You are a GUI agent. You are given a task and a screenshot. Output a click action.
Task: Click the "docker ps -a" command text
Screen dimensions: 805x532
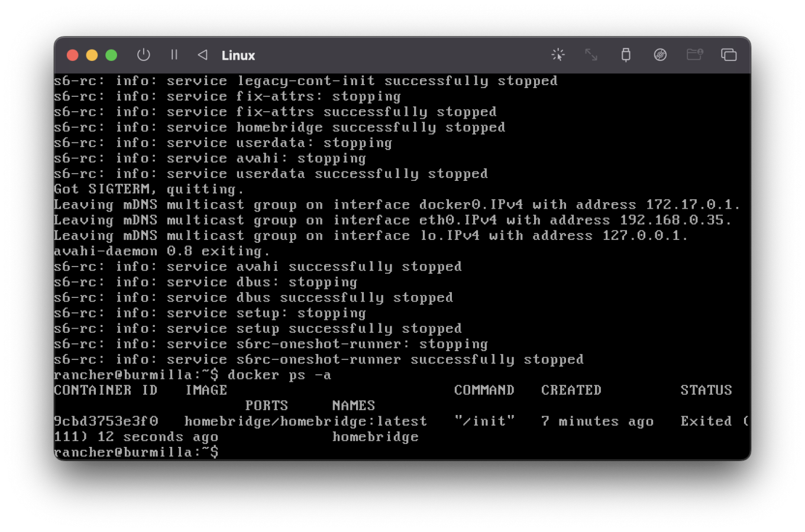(279, 375)
